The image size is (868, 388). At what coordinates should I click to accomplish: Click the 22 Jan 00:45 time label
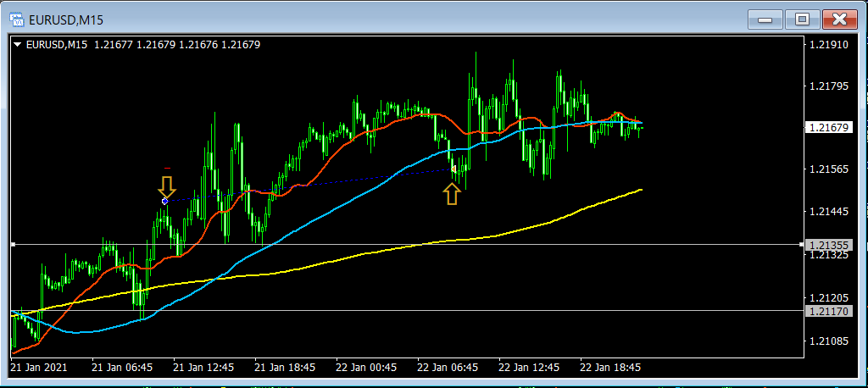(x=366, y=367)
